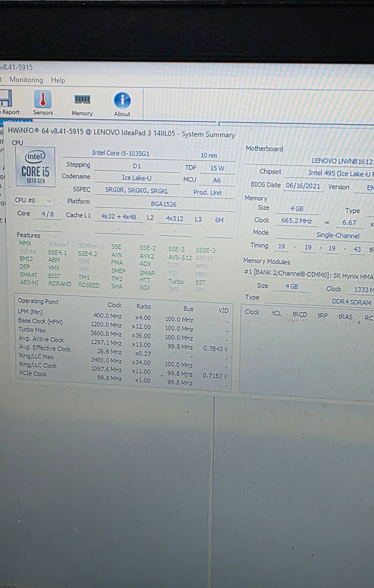Click the MCU value A6
Image resolution: width=374 pixels, height=588 pixels.
[x=217, y=180]
